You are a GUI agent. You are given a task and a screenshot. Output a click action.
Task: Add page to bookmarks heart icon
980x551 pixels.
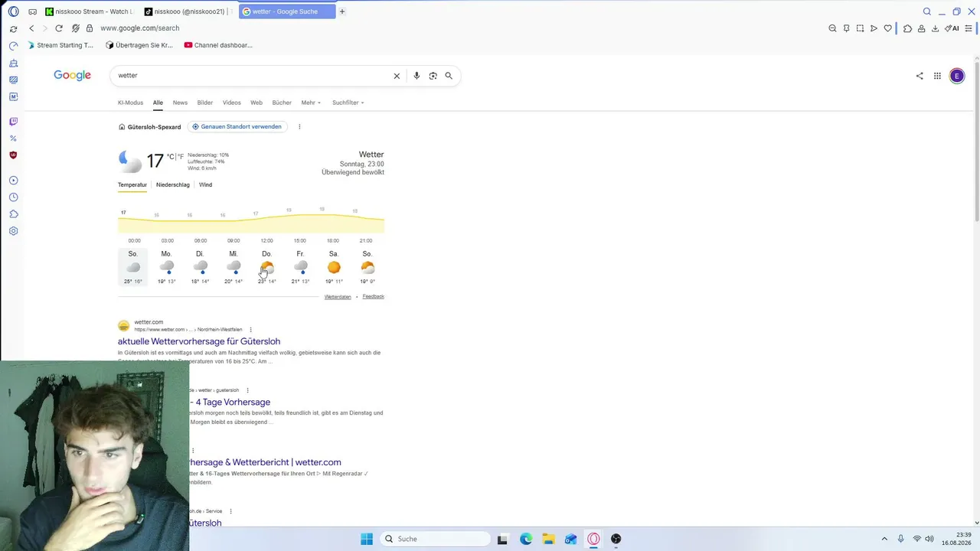coord(888,28)
